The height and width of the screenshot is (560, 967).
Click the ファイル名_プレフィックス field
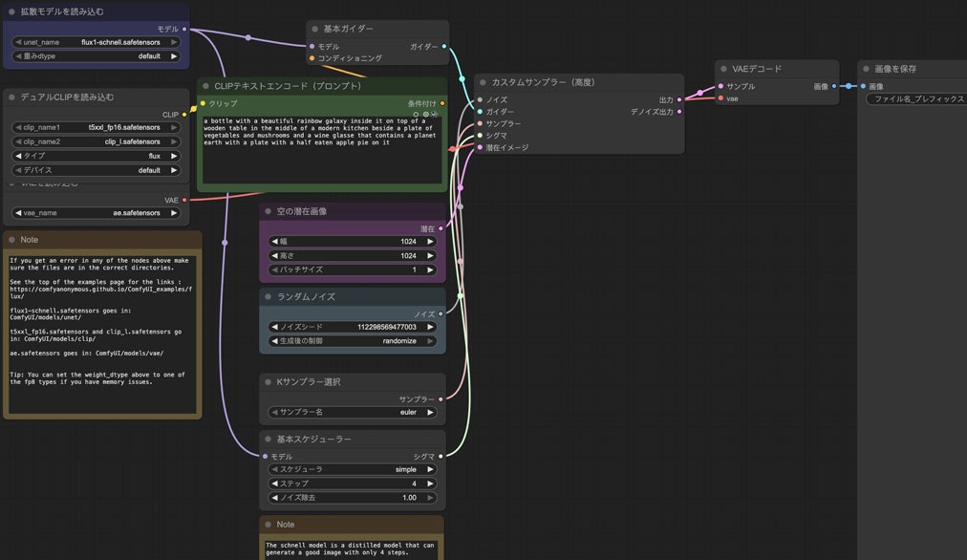point(916,98)
